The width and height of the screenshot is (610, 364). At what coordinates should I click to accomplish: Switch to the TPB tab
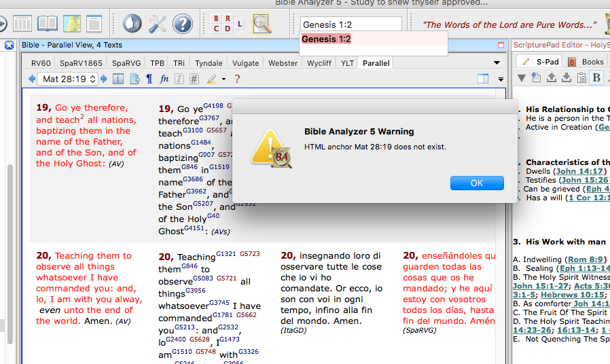(157, 63)
